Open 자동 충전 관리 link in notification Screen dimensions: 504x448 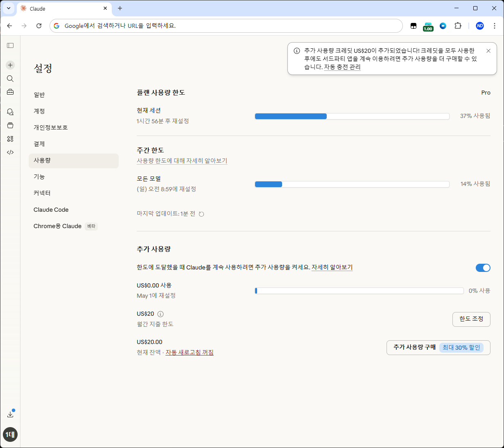pyautogui.click(x=342, y=67)
